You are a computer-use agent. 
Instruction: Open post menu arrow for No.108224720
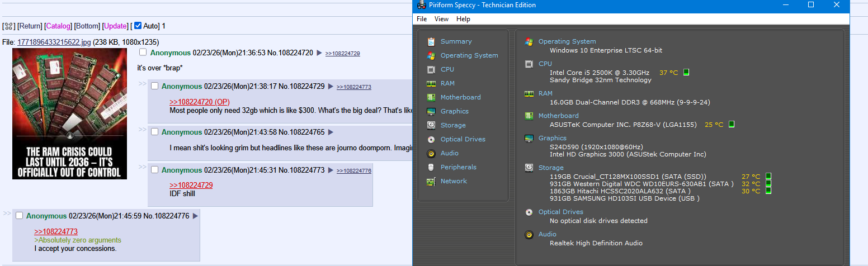click(x=319, y=53)
